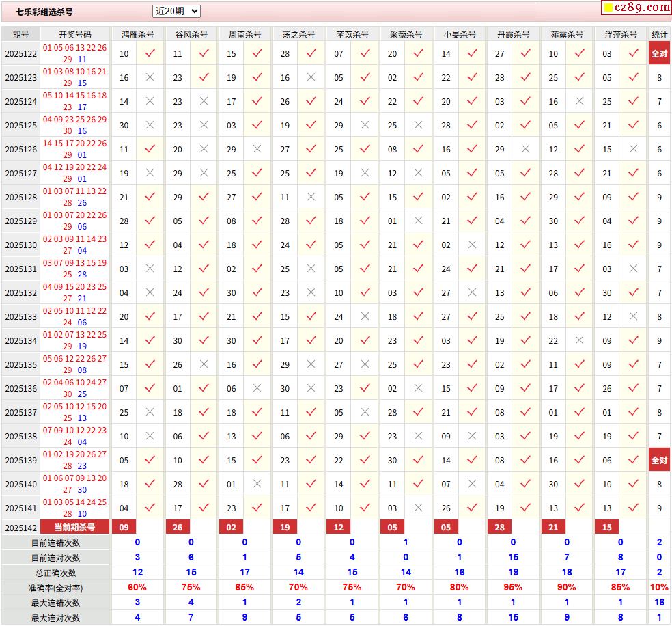Click the X mark in 周南杀号 row 2025126
The width and height of the screenshot is (672, 626).
click(x=257, y=150)
